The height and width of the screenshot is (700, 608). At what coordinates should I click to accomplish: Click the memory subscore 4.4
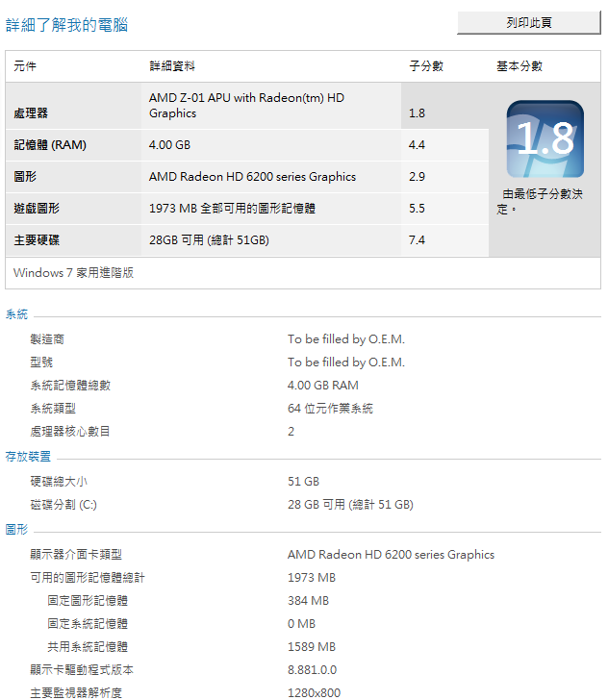point(417,145)
